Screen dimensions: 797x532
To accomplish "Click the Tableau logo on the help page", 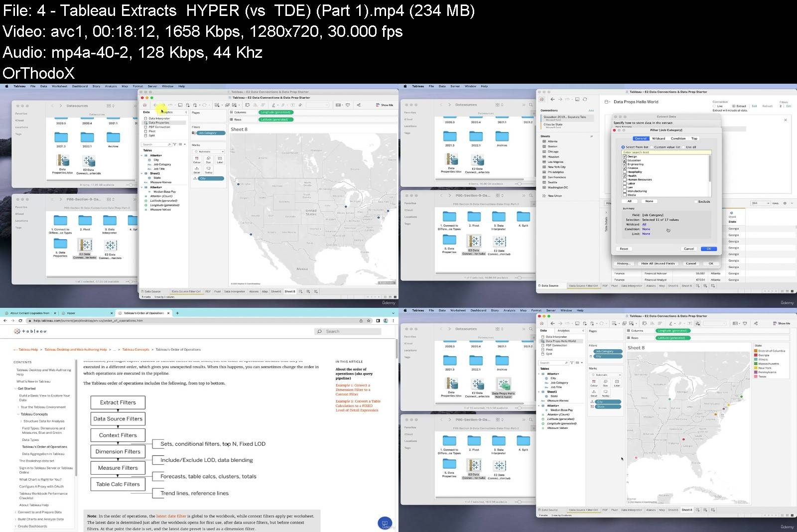I will click(30, 331).
